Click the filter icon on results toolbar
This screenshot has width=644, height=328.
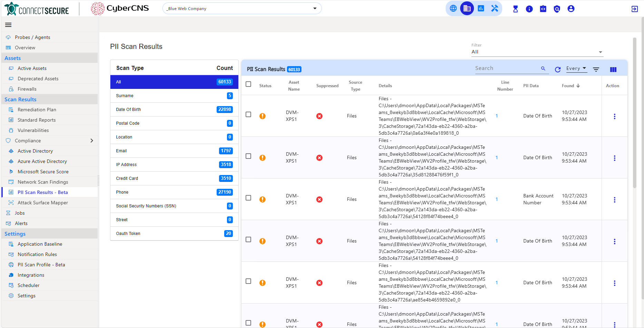click(x=596, y=69)
